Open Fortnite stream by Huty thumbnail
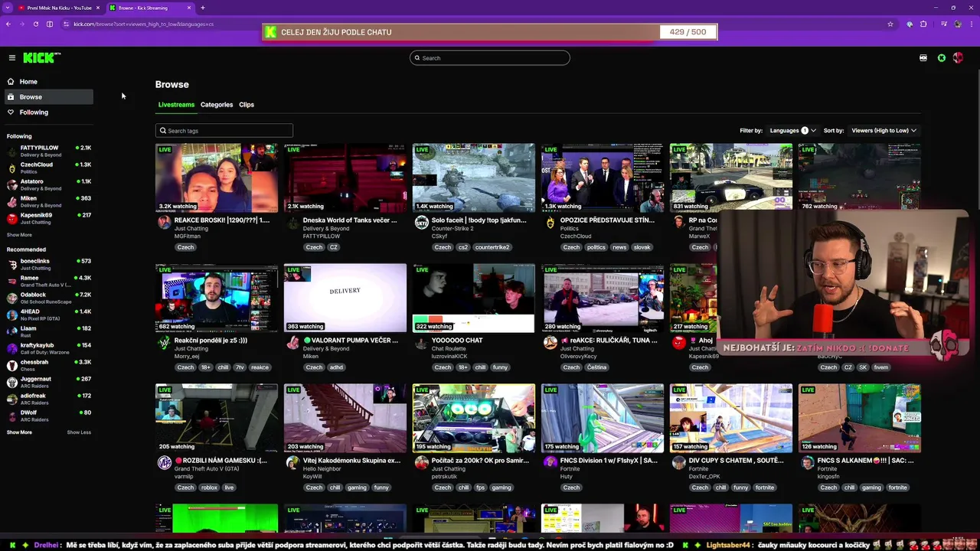980x551 pixels. pos(603,418)
